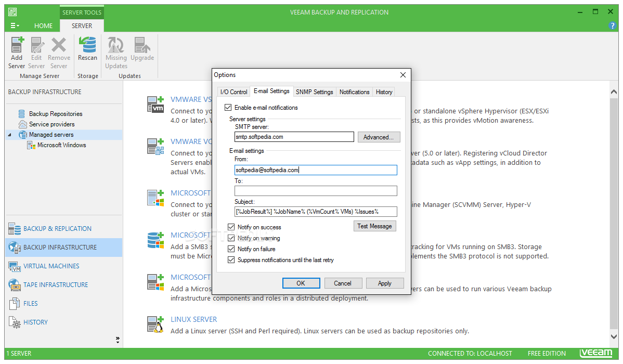623x364 pixels.
Task: Toggle Notify on warning checkbox
Action: (x=231, y=238)
